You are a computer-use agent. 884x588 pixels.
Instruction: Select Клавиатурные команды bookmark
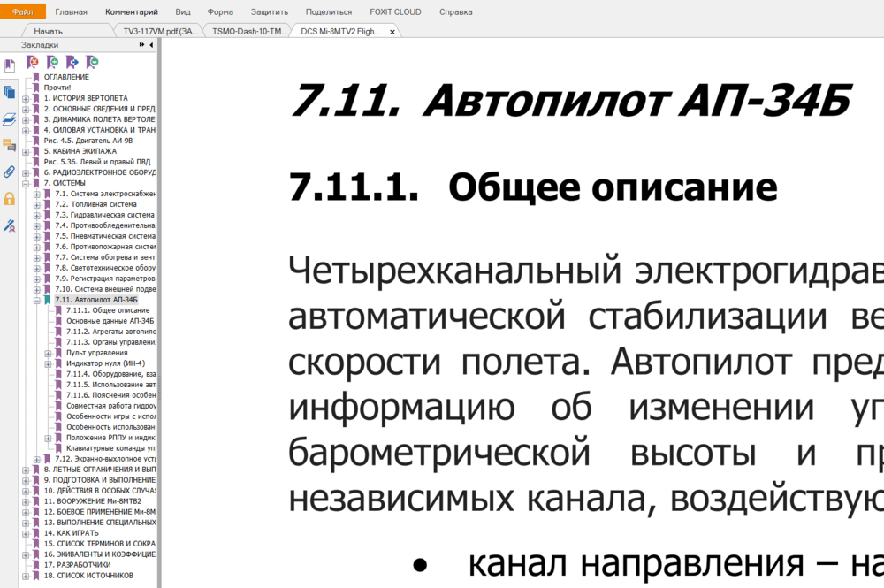point(111,449)
